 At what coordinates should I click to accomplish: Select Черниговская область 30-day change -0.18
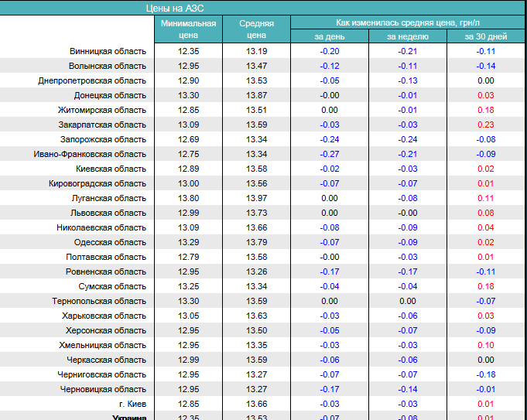486,374
